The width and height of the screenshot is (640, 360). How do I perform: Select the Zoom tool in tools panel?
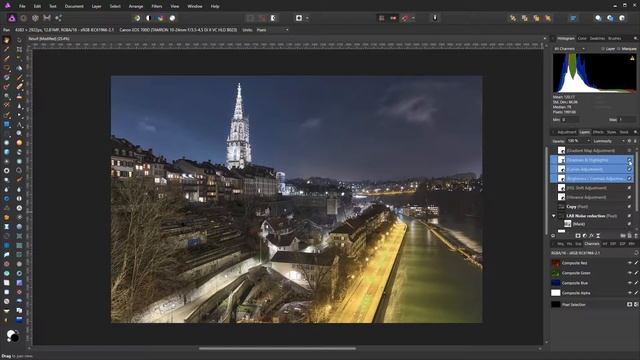click(x=19, y=133)
